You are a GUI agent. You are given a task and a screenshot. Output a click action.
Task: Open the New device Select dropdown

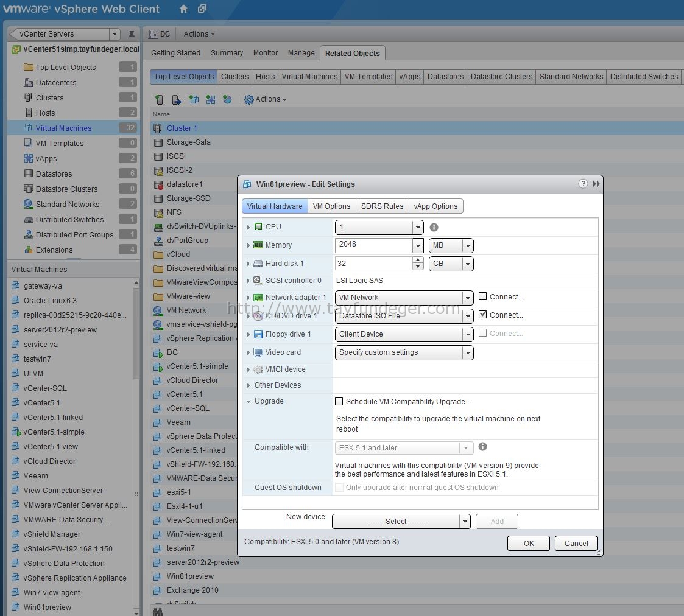465,522
